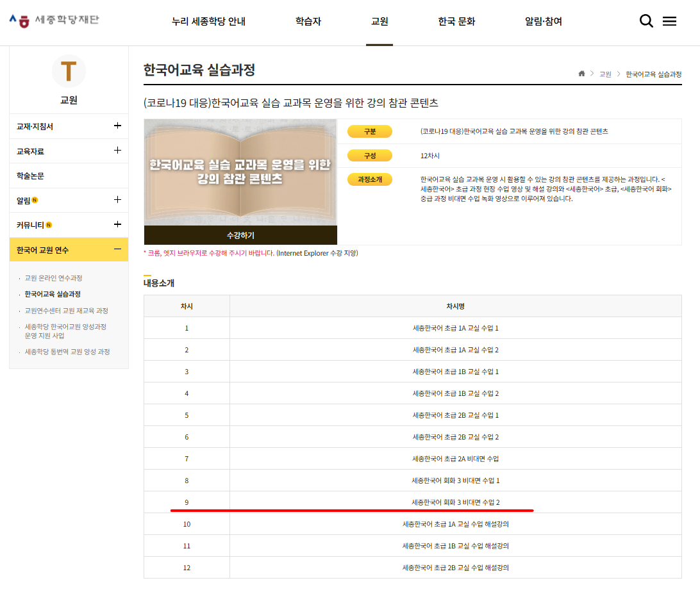Open the 교원 top menu
The height and width of the screenshot is (592, 700).
point(379,21)
